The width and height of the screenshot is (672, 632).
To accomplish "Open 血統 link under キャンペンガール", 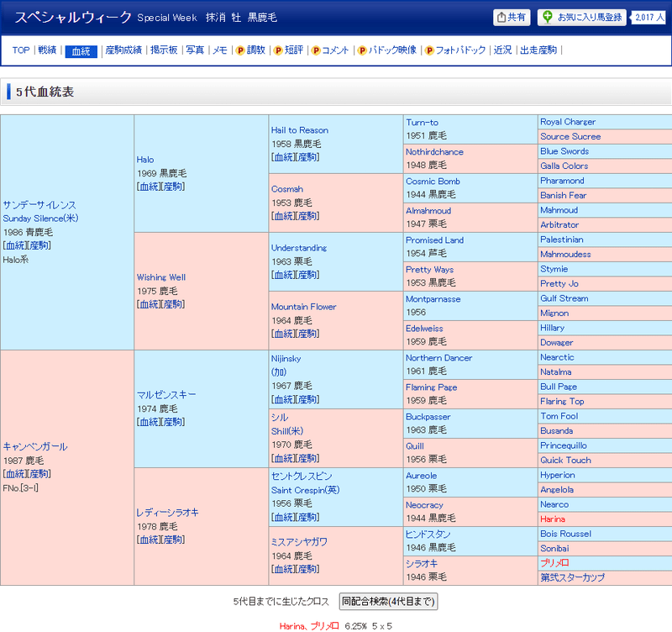I will [15, 474].
